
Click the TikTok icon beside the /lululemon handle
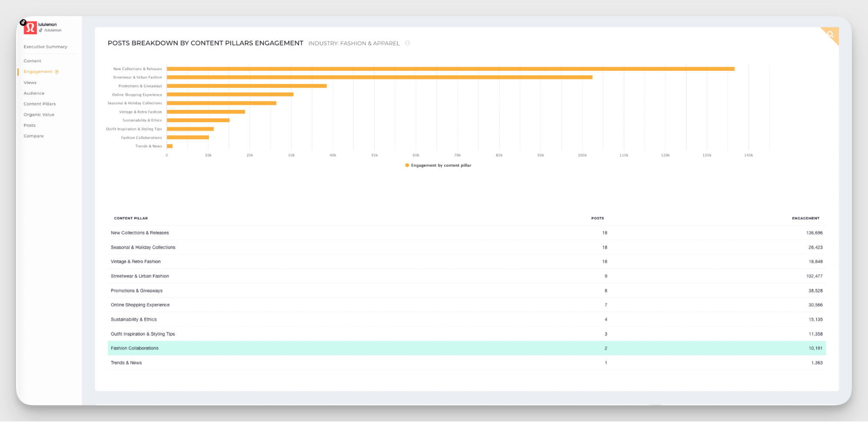pos(42,30)
